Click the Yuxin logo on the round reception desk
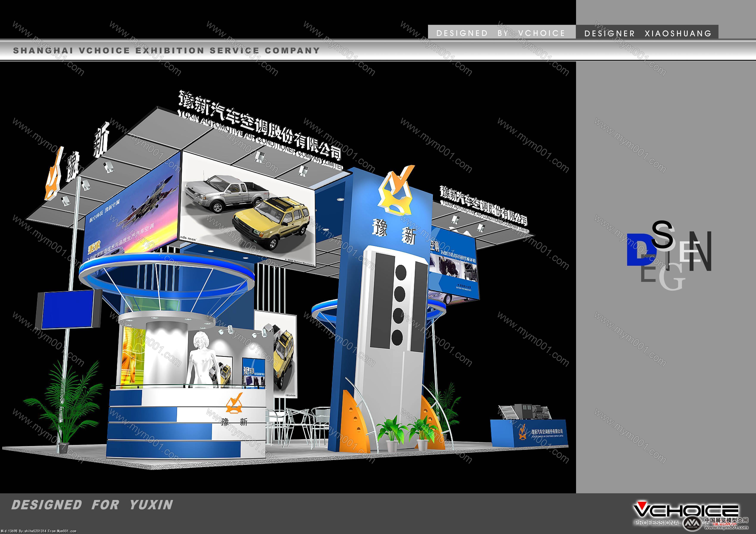Screen dimensions: 756x534 click(x=234, y=403)
